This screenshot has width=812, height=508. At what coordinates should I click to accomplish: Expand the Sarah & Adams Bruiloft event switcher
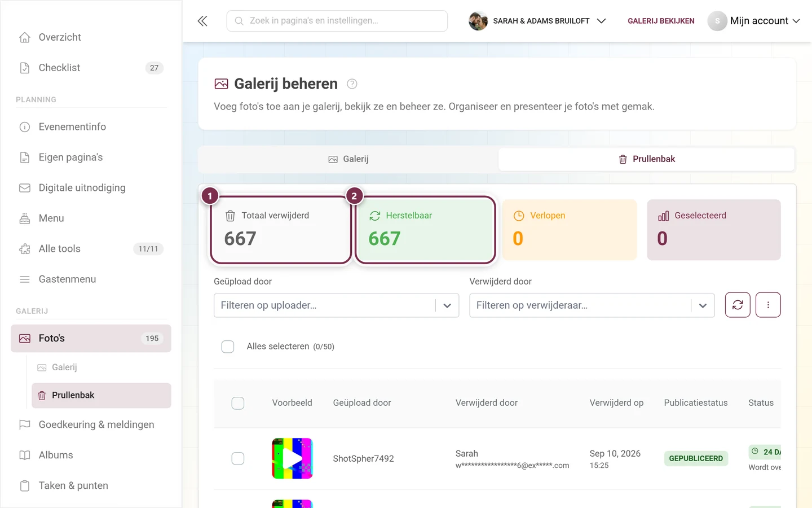click(537, 21)
